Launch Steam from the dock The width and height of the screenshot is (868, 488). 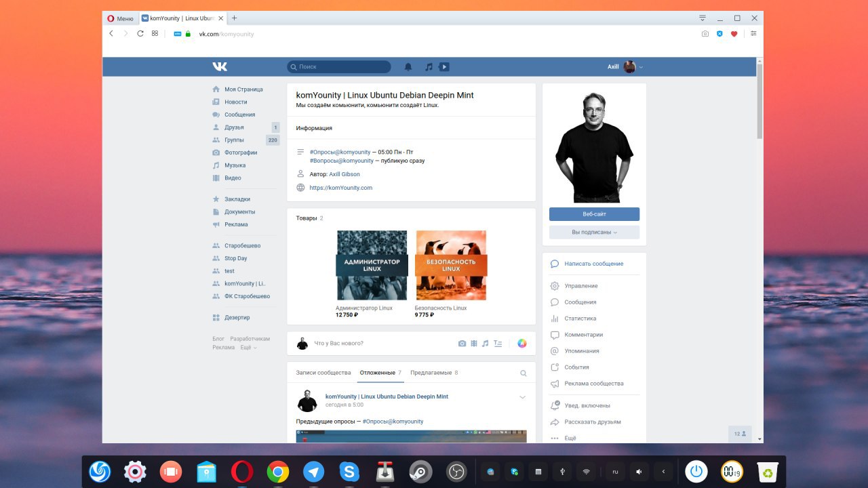click(420, 472)
